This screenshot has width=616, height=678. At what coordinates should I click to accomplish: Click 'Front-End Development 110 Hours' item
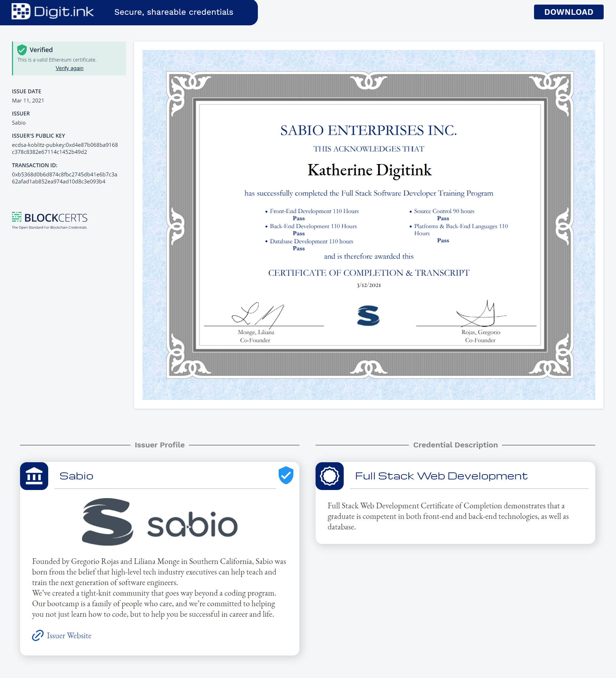click(x=314, y=211)
